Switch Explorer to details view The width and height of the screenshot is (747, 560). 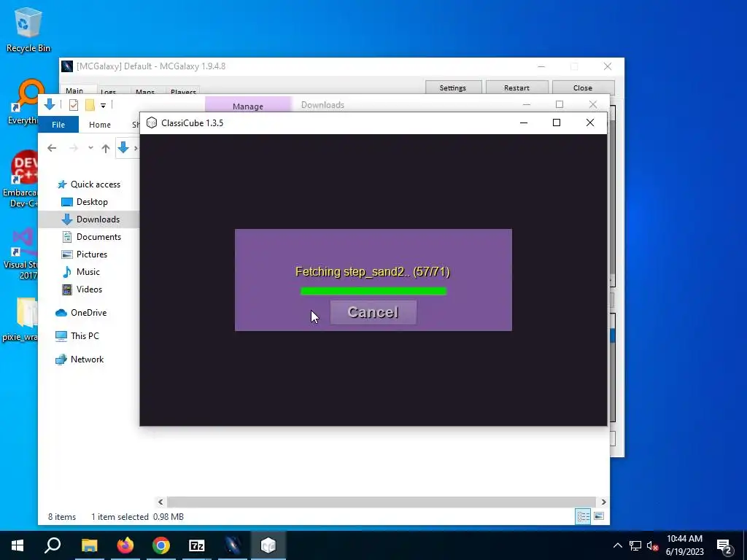tap(583, 517)
